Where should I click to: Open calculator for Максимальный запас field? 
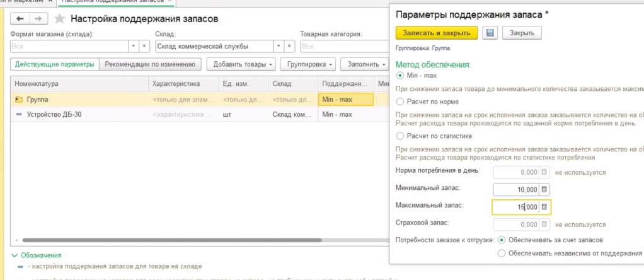coord(545,207)
